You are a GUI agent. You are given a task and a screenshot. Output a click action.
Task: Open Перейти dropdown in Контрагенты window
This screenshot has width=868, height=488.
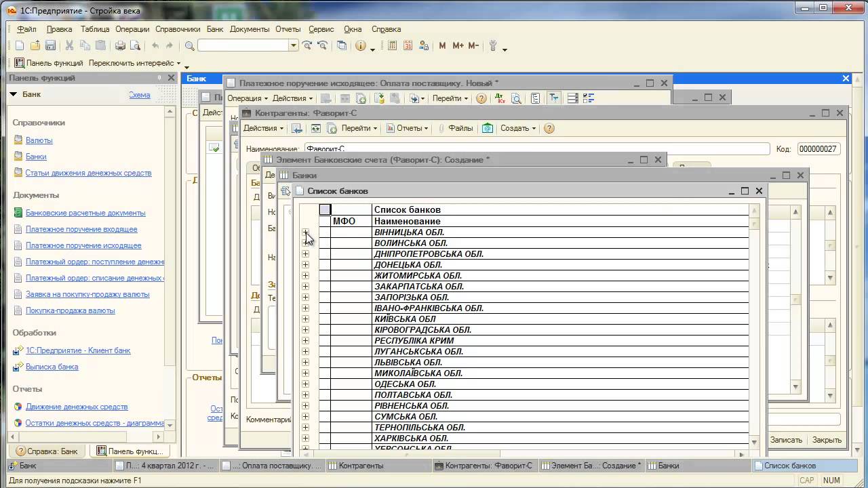tap(359, 128)
